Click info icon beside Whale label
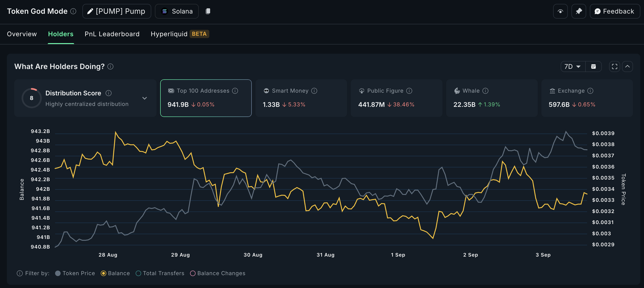Image resolution: width=644 pixels, height=288 pixels. [x=485, y=91]
